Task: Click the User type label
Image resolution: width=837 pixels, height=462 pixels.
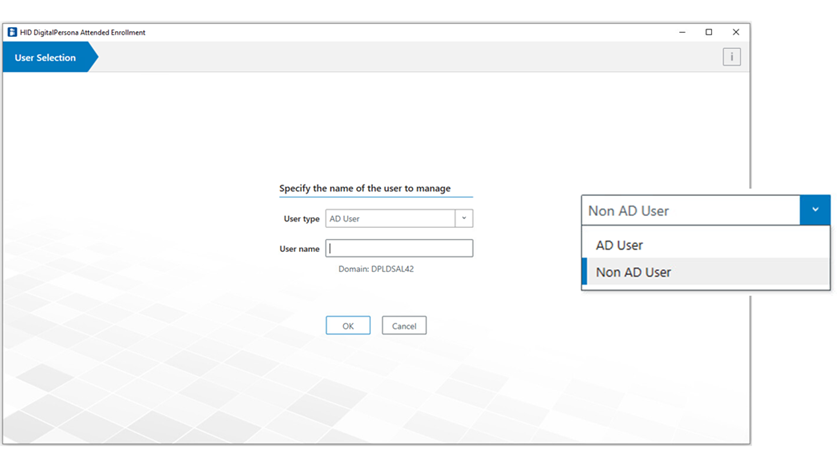Action: click(x=301, y=218)
